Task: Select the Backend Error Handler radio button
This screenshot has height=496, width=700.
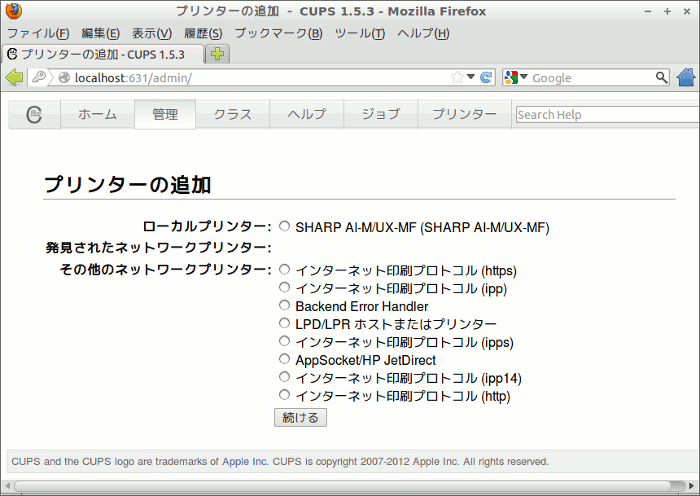Action: coord(285,306)
